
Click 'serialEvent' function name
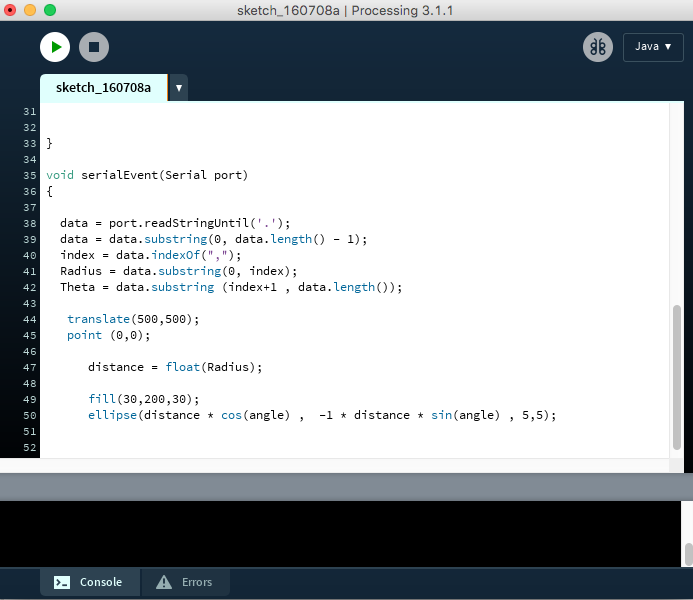pos(119,175)
